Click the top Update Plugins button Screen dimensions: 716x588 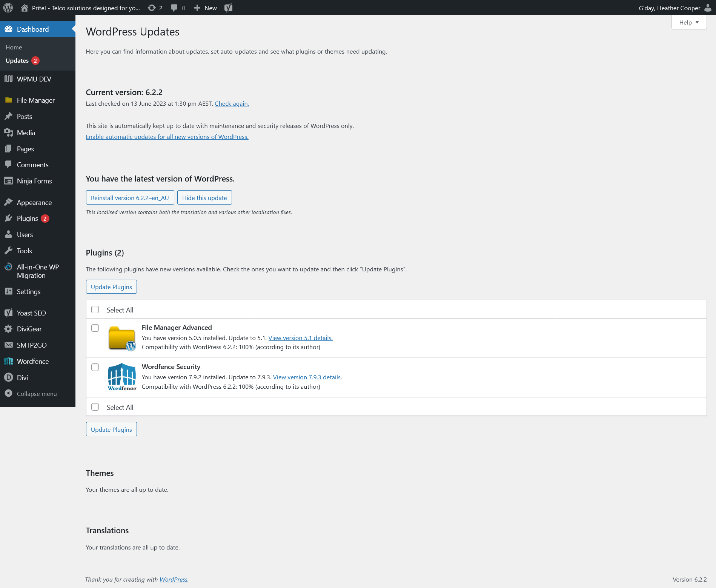[111, 287]
